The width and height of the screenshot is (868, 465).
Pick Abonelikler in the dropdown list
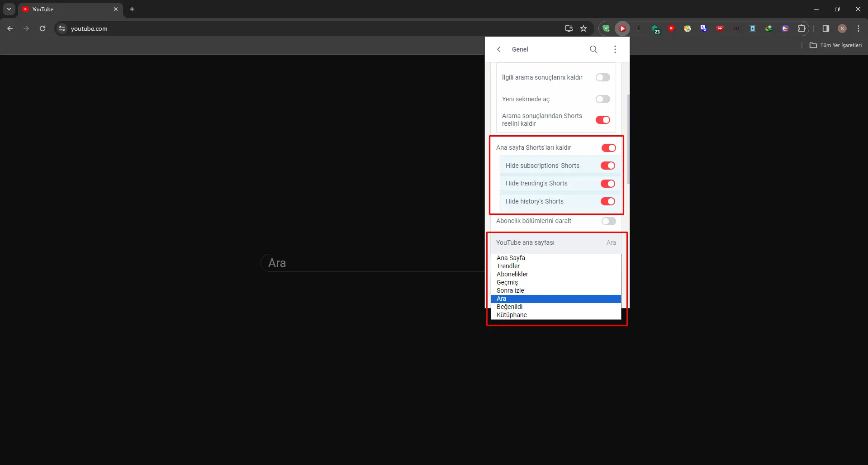pyautogui.click(x=556, y=274)
